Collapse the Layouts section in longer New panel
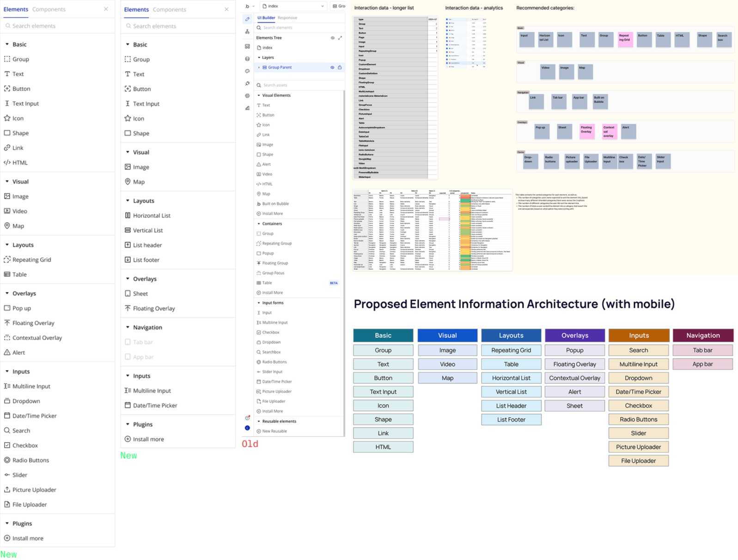The image size is (738, 560). pos(7,245)
